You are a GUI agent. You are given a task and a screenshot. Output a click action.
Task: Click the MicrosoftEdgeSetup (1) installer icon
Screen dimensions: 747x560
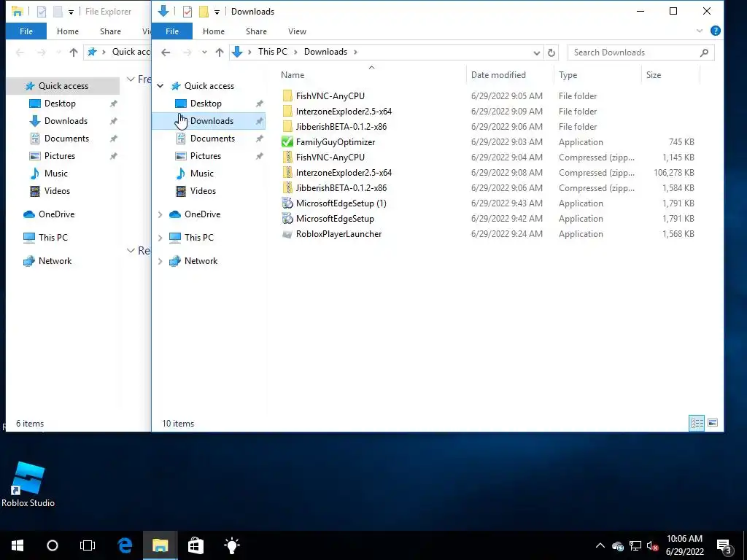287,203
